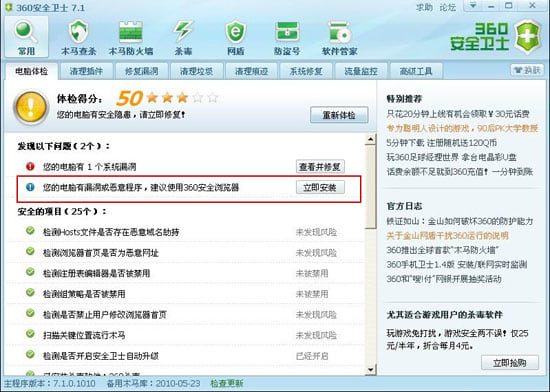The width and height of the screenshot is (550, 392).
Task: Open the 论坛 forum link
Action: 448,7
